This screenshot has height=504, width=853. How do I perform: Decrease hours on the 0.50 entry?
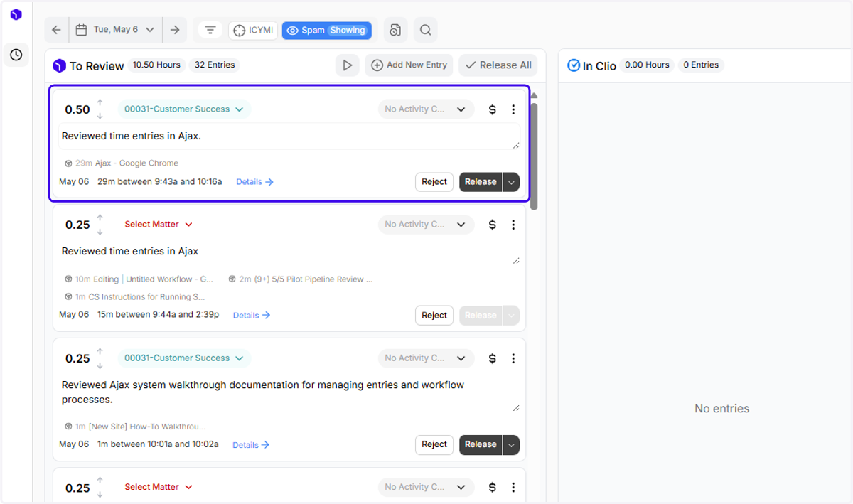pyautogui.click(x=100, y=116)
